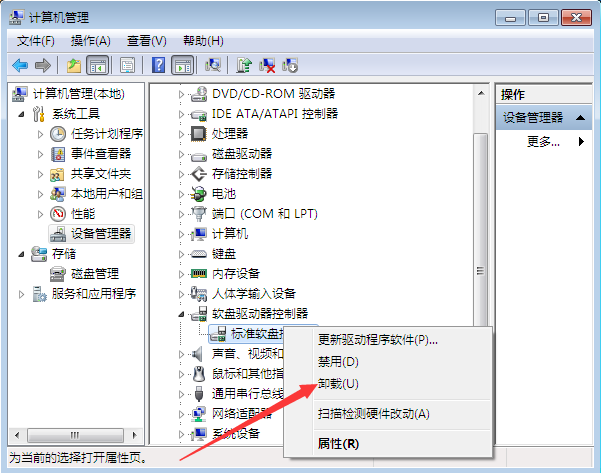Expand the 本地用户和组 tree node
The height and width of the screenshot is (473, 601).
[x=41, y=194]
